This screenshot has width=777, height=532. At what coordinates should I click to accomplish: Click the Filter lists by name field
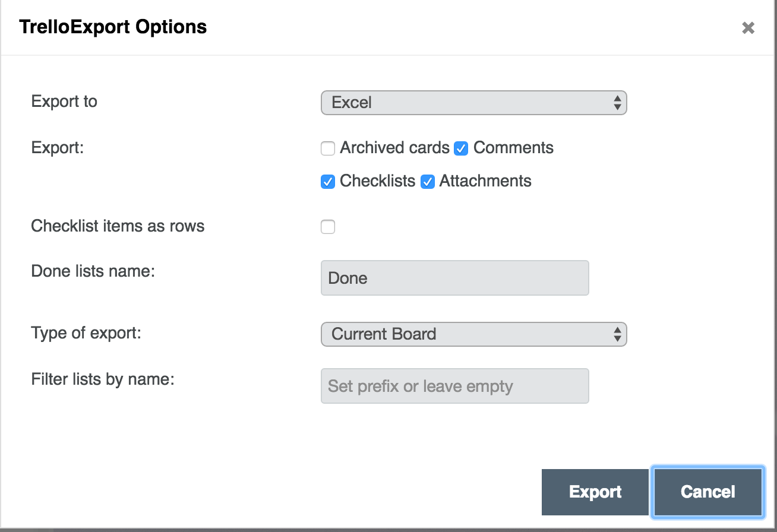[454, 386]
